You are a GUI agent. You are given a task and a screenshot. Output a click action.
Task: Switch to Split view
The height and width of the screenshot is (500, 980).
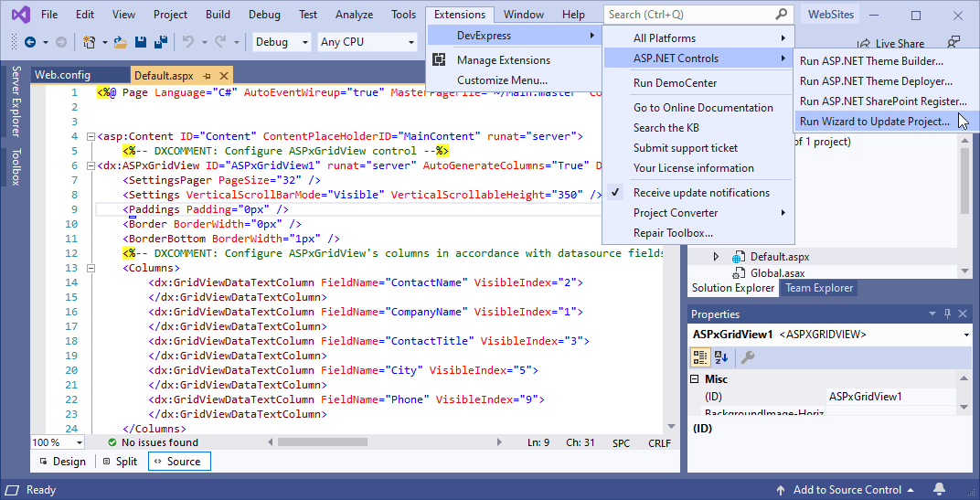(120, 462)
